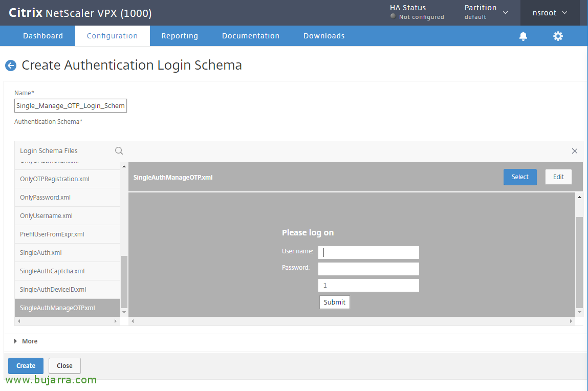
Task: Click the preview pane scroll-right arrow
Action: (571, 321)
